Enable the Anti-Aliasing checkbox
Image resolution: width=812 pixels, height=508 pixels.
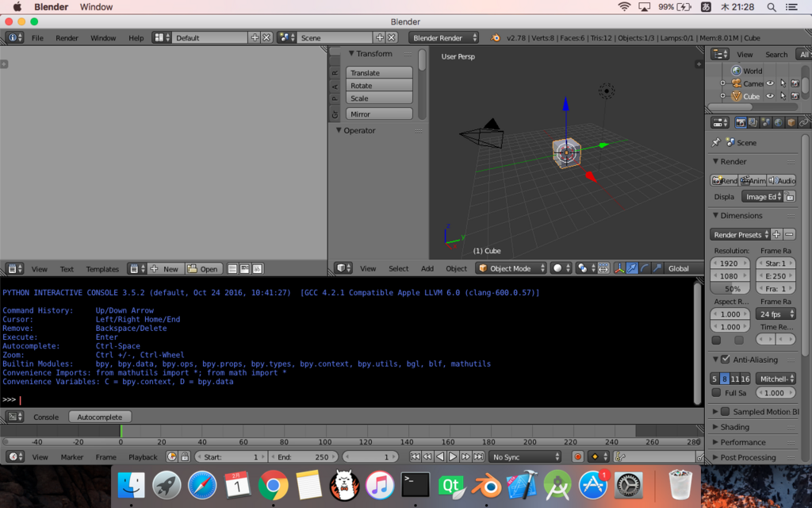tap(726, 359)
